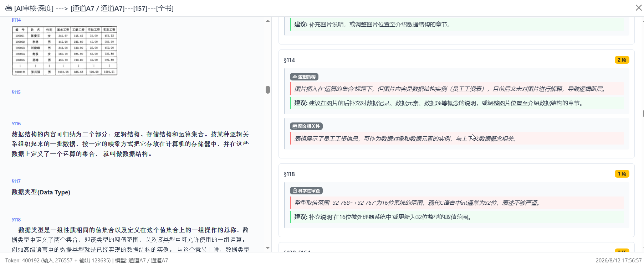Jump to §116 section marker in left panel

pyautogui.click(x=16, y=124)
